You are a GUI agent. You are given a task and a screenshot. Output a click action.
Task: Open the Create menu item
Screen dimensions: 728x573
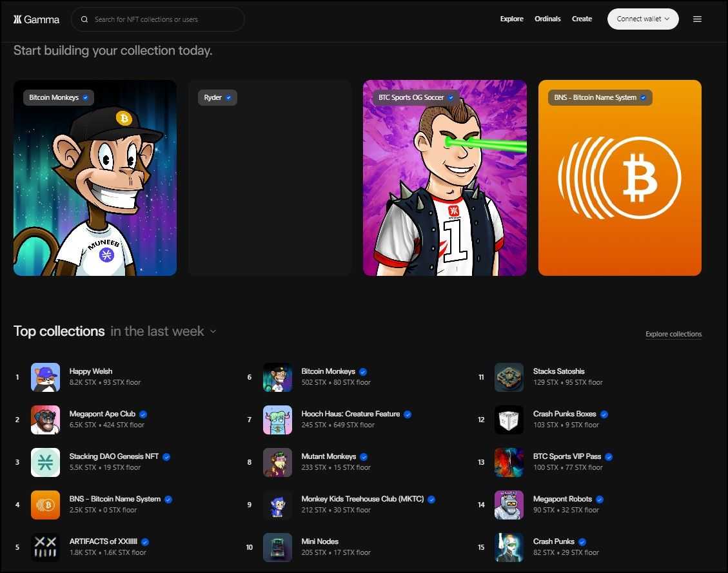(582, 19)
